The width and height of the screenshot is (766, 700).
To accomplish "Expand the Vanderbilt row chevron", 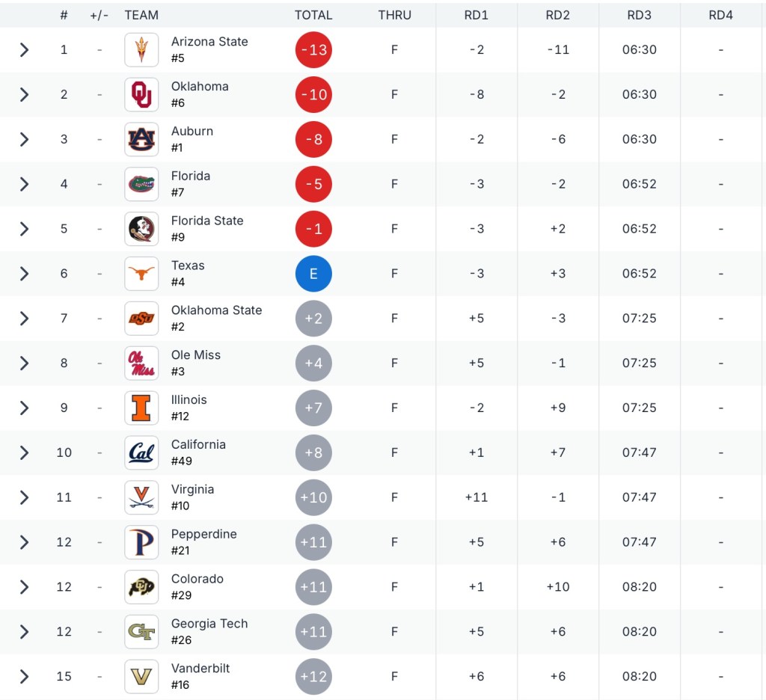I will tap(24, 676).
